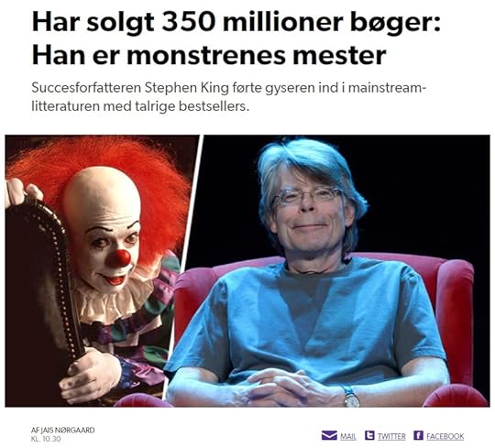Open the FACEBOOK share link text
This screenshot has height=448, width=495.
click(445, 436)
